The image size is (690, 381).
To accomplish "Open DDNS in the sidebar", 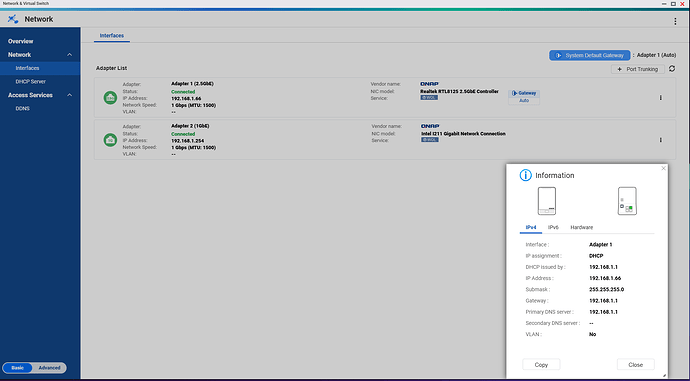I will point(22,108).
